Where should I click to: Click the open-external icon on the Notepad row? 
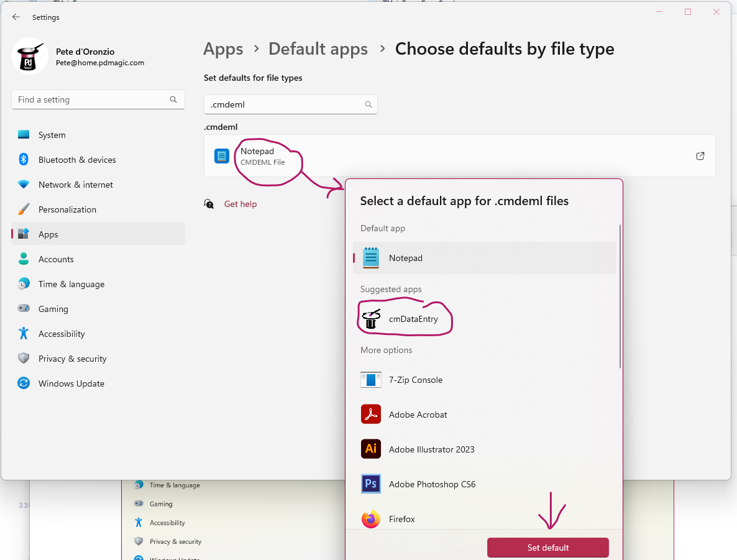click(700, 155)
